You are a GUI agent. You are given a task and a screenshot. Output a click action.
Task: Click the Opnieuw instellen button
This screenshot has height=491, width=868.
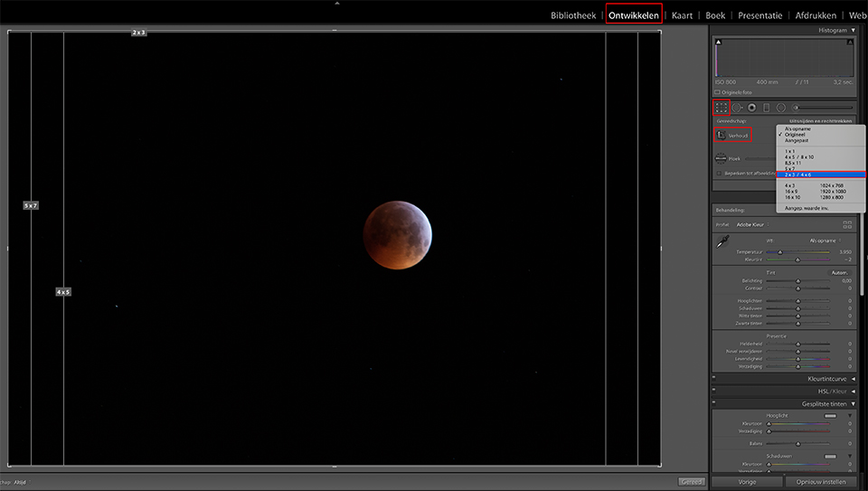822,482
